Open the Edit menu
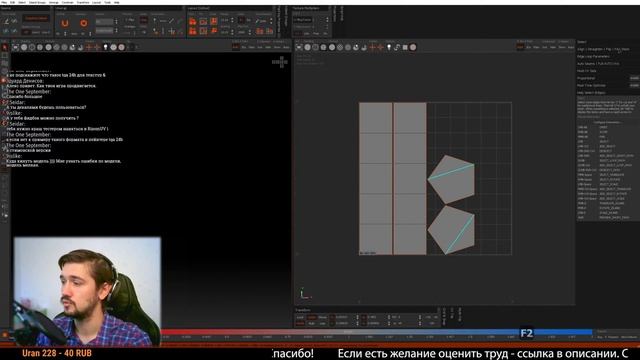The height and width of the screenshot is (360, 640). click(13, 2)
